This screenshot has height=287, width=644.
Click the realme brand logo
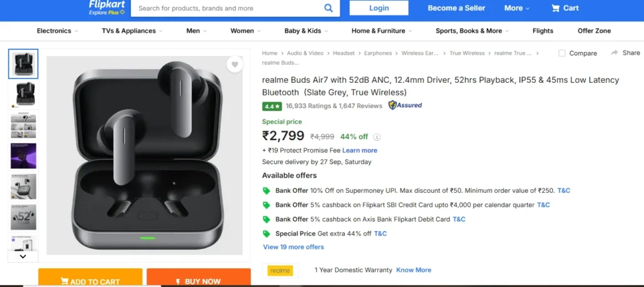coord(280,270)
